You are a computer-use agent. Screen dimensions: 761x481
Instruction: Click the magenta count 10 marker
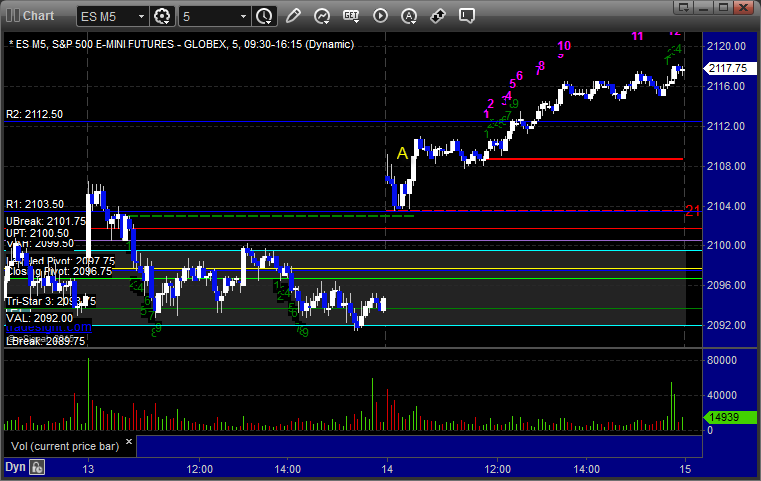pos(564,46)
